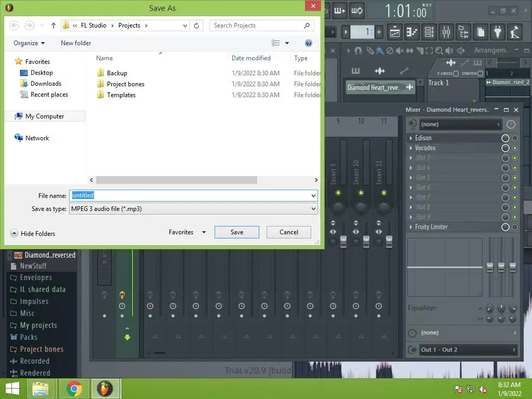
Task: Select the paint brush tool in playlist
Action: click(380, 50)
